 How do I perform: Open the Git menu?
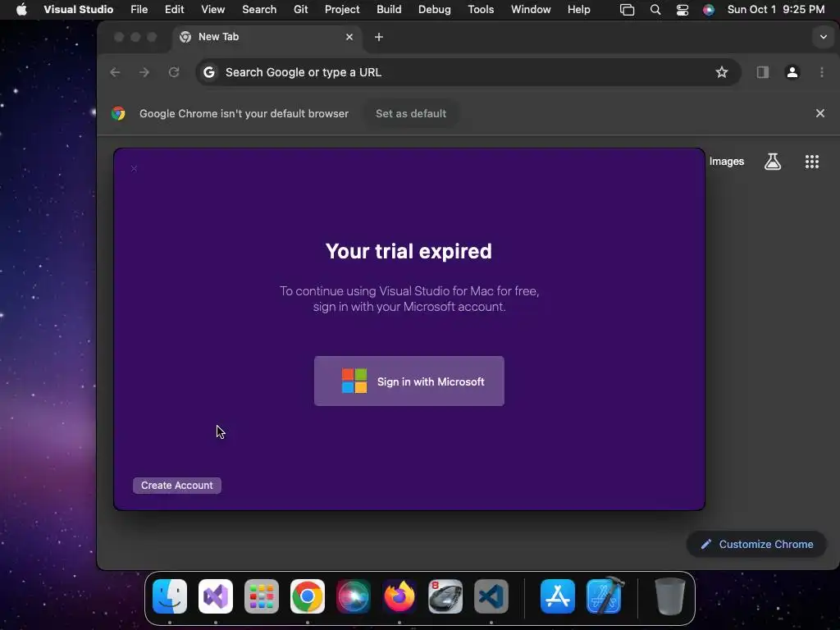click(x=300, y=10)
